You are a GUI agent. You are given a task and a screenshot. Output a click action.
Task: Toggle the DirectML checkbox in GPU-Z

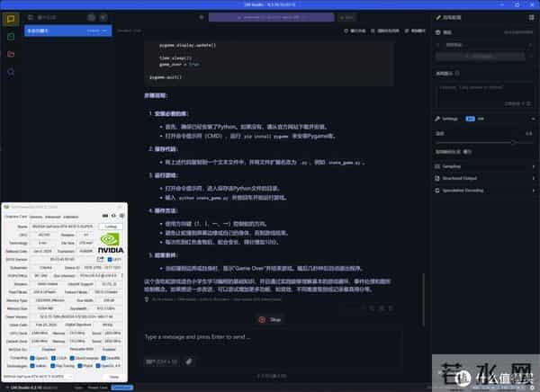[x=103, y=358]
